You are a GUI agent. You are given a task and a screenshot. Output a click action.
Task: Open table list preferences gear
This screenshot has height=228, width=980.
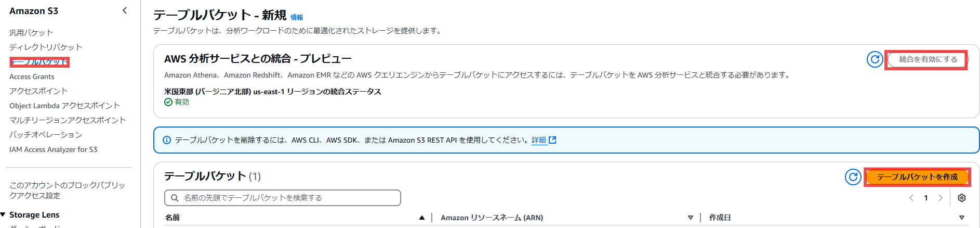point(962,198)
